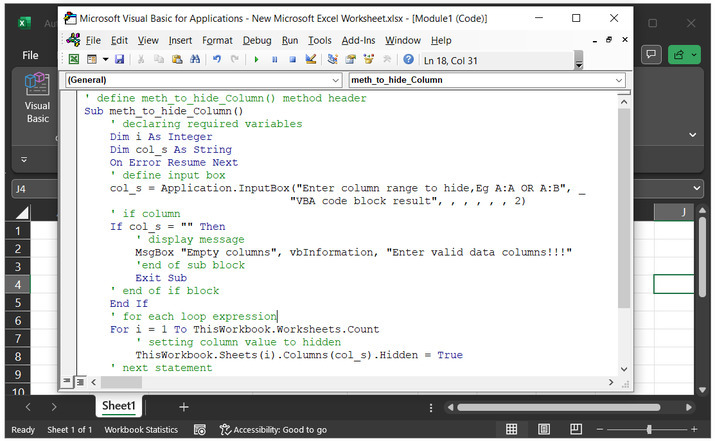Open the Window menu
The image size is (715, 441).
pos(403,40)
